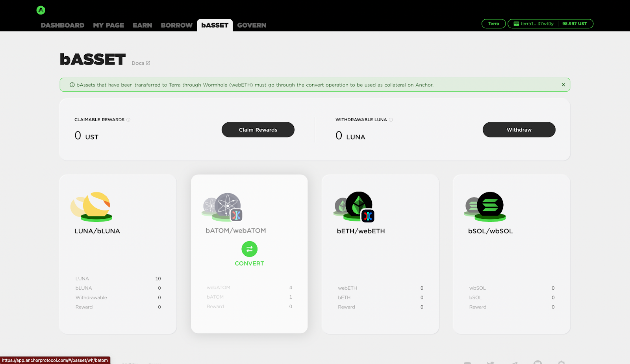Open the bETH/webETH card title

[361, 231]
